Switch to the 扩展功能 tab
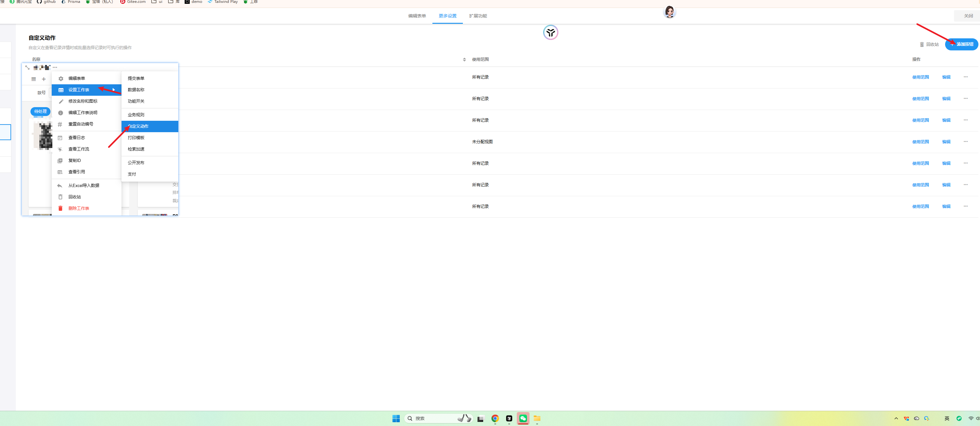Screen dimensions: 980x426 click(477, 16)
